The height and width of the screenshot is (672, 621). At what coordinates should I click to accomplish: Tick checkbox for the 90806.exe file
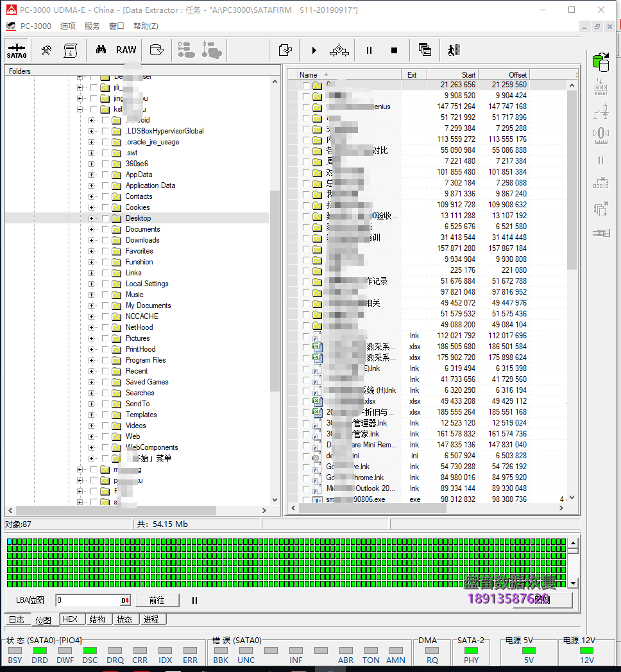tap(306, 500)
